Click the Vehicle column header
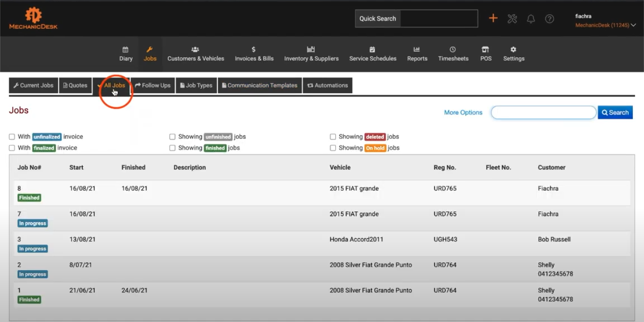 pos(340,167)
